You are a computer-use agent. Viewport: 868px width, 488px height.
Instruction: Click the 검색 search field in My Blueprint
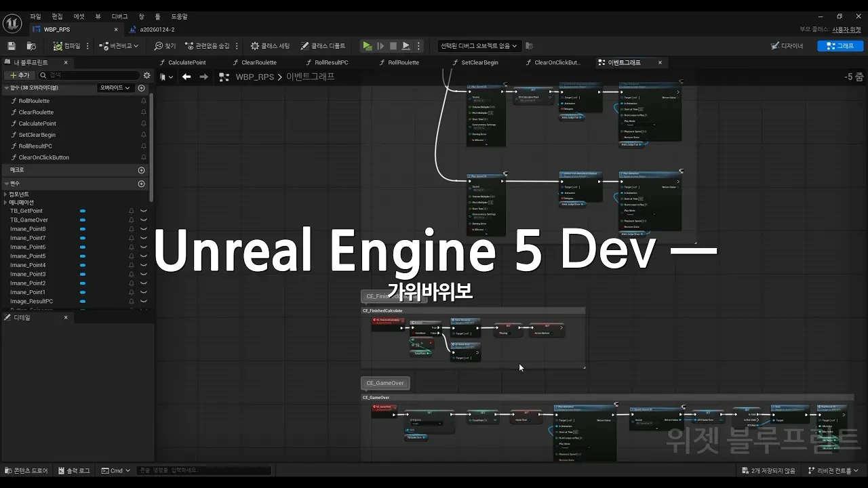(88, 75)
